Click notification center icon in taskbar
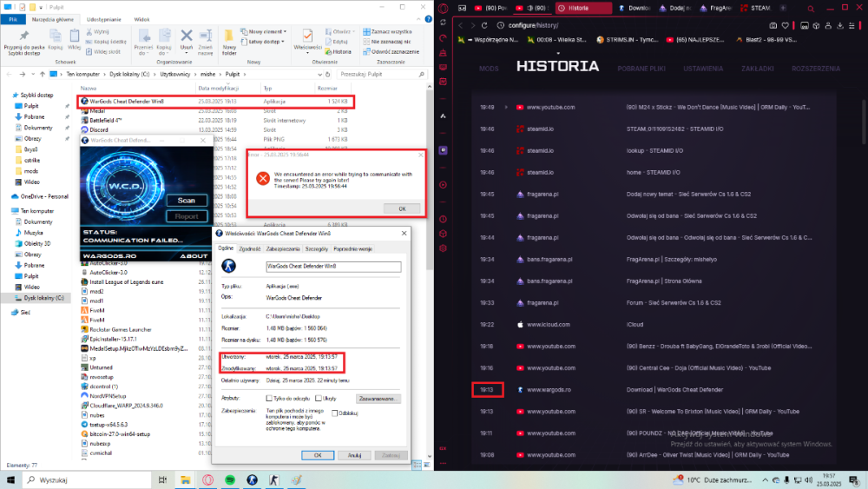This screenshot has width=868, height=489. pos(853,480)
